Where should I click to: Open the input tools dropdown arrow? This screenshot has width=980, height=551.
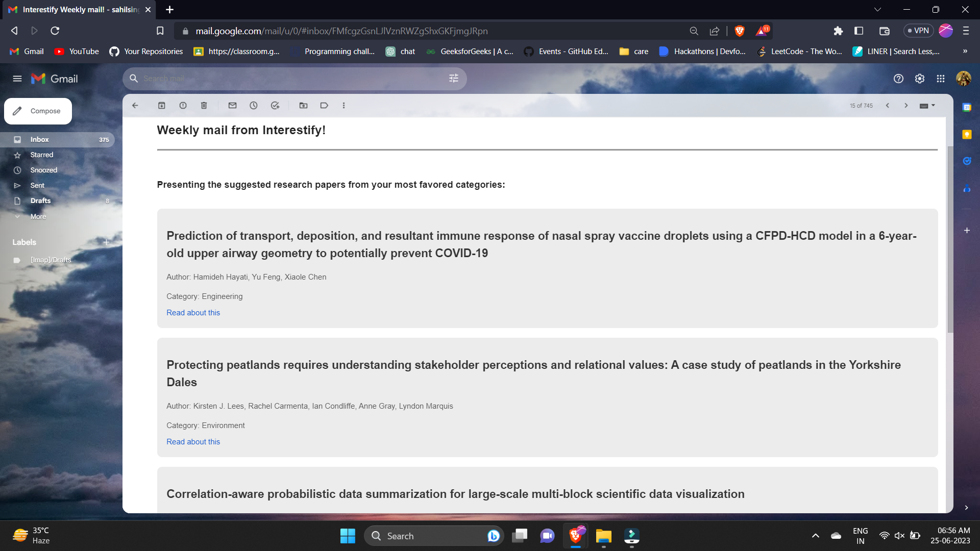[933, 106]
